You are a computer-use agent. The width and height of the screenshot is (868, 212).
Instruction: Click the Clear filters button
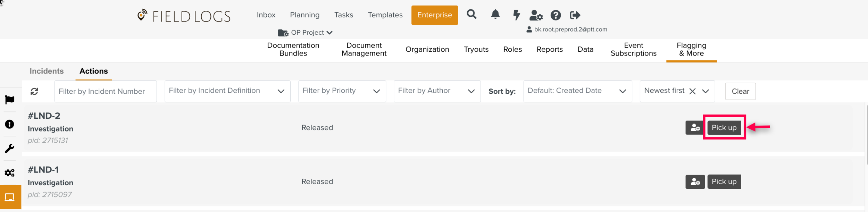pyautogui.click(x=740, y=92)
